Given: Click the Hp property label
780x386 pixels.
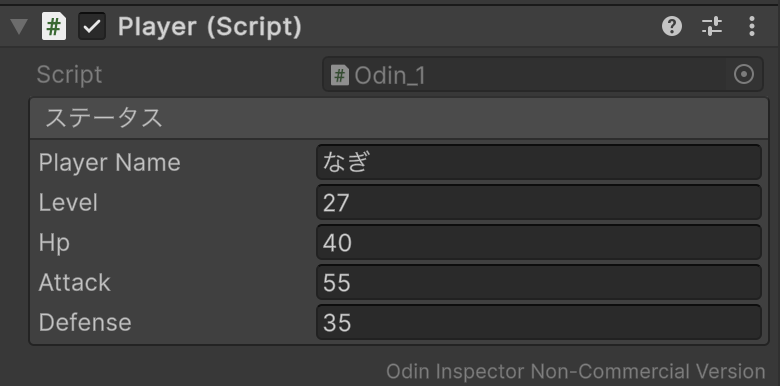Looking at the screenshot, I should coord(54,243).
